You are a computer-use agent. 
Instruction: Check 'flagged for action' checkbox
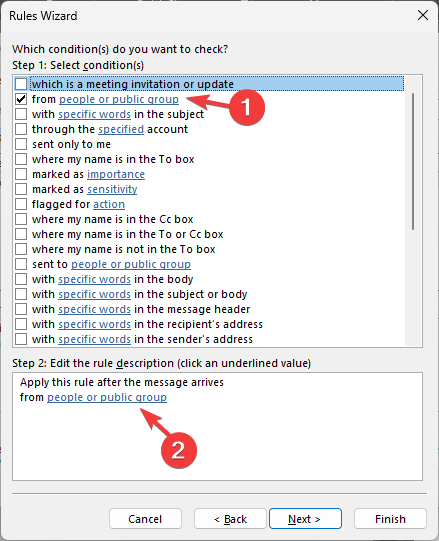pyautogui.click(x=21, y=204)
